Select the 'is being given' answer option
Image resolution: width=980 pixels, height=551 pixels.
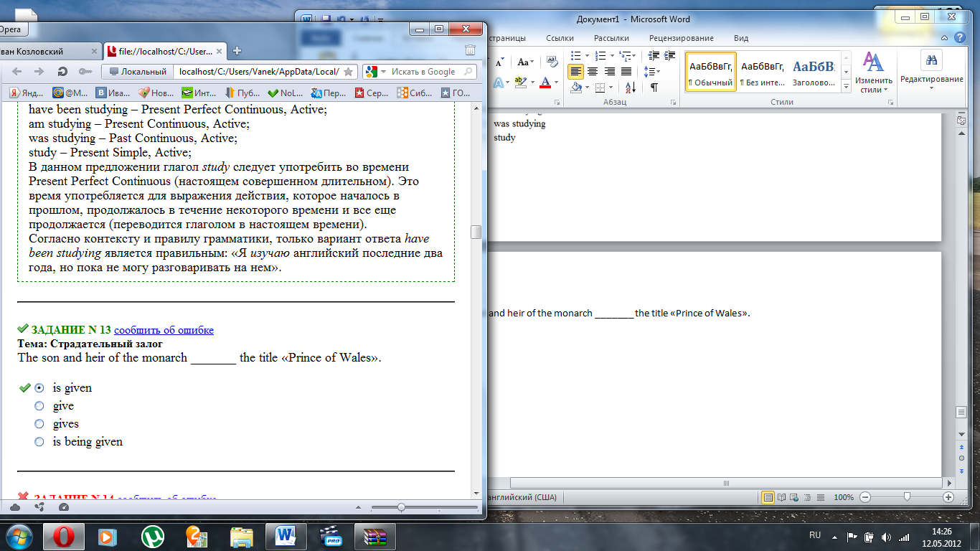(x=39, y=441)
